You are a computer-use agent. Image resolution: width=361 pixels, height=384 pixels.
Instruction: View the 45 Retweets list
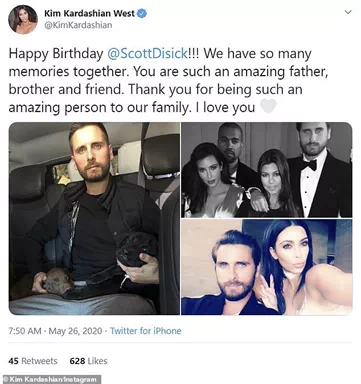click(33, 361)
